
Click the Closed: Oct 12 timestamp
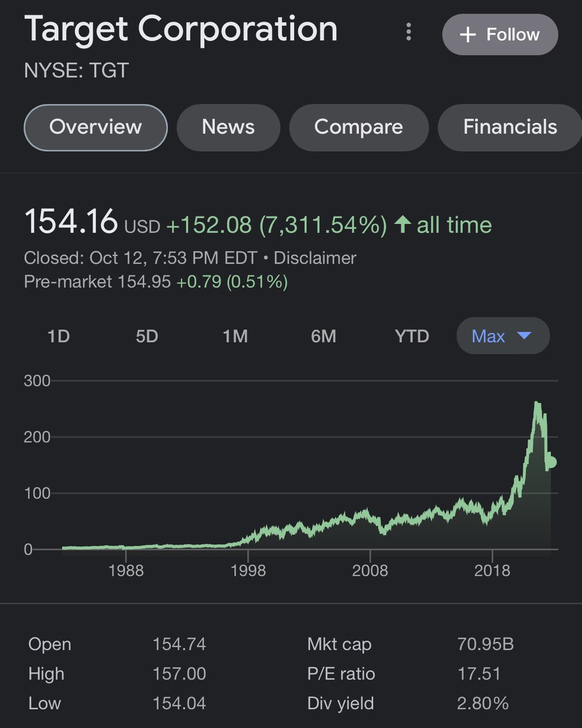coord(141,258)
